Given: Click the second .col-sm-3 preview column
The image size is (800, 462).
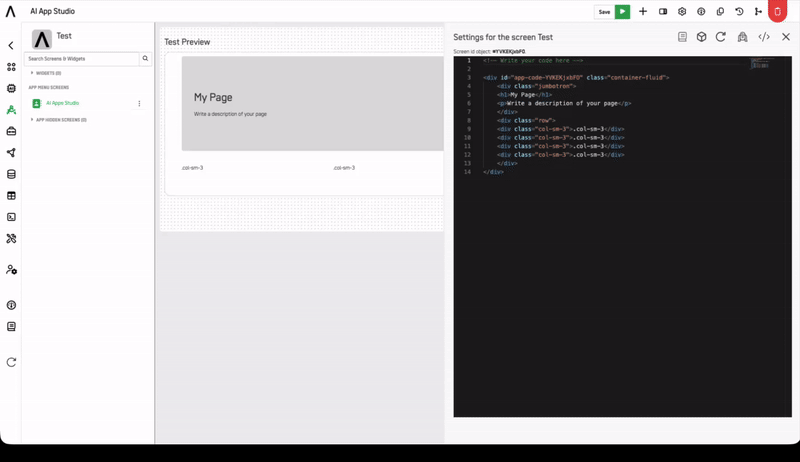Looking at the screenshot, I should pos(344,168).
